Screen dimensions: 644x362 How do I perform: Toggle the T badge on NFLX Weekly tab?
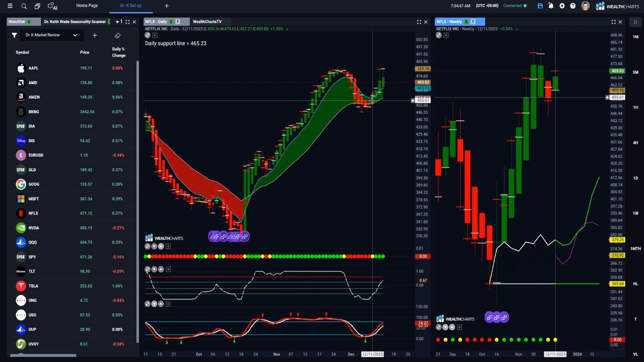[x=473, y=22]
